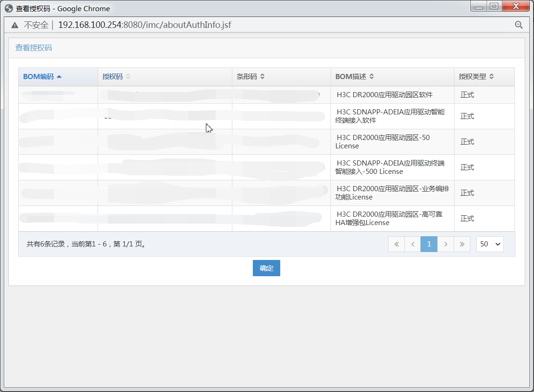
Task: Click the 不安全 security label
Action: tap(36, 25)
